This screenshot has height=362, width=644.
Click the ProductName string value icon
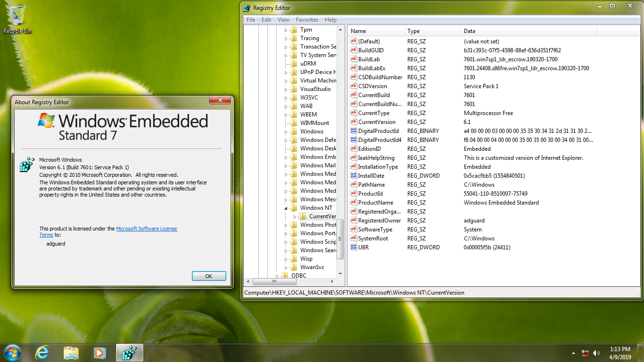pyautogui.click(x=354, y=203)
